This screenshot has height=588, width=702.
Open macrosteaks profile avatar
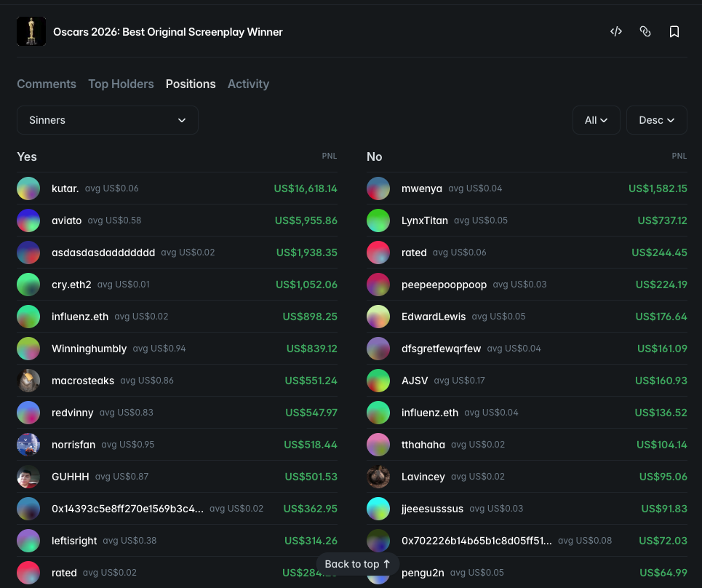(28, 381)
